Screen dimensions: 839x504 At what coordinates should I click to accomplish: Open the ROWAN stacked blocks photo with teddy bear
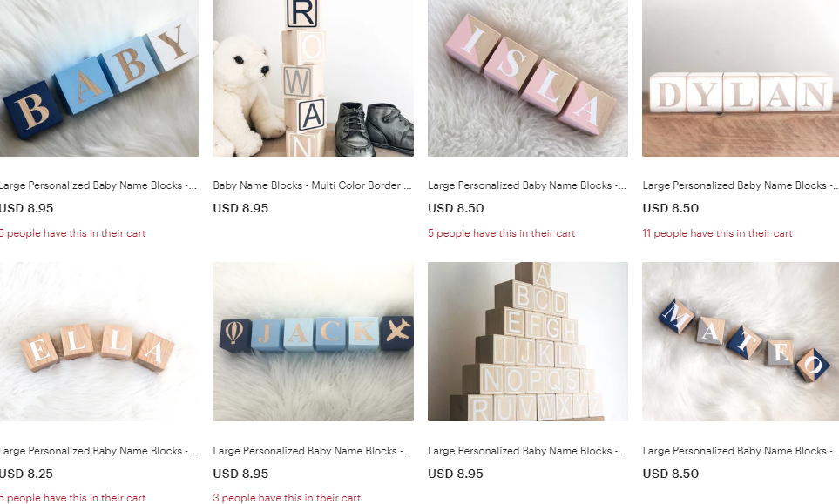click(313, 78)
